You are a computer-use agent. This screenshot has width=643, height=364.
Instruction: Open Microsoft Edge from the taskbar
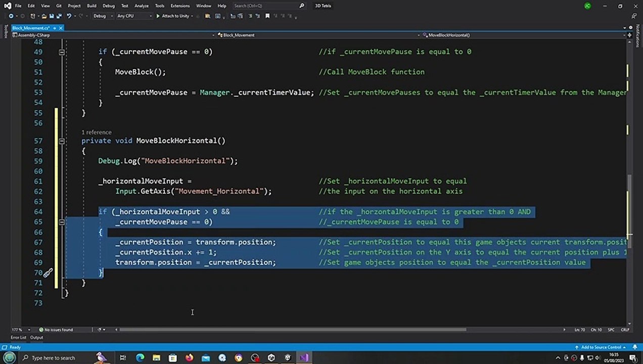[x=140, y=358]
